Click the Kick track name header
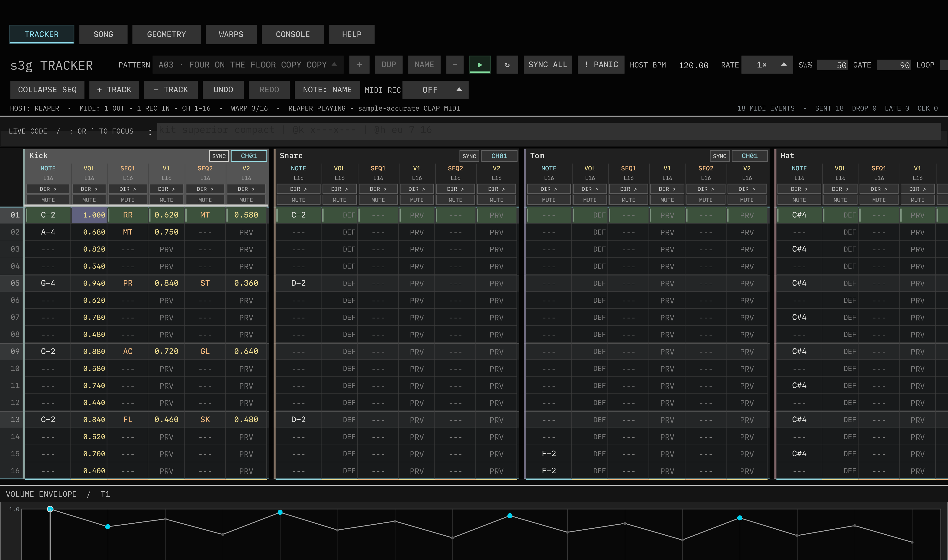 point(39,156)
